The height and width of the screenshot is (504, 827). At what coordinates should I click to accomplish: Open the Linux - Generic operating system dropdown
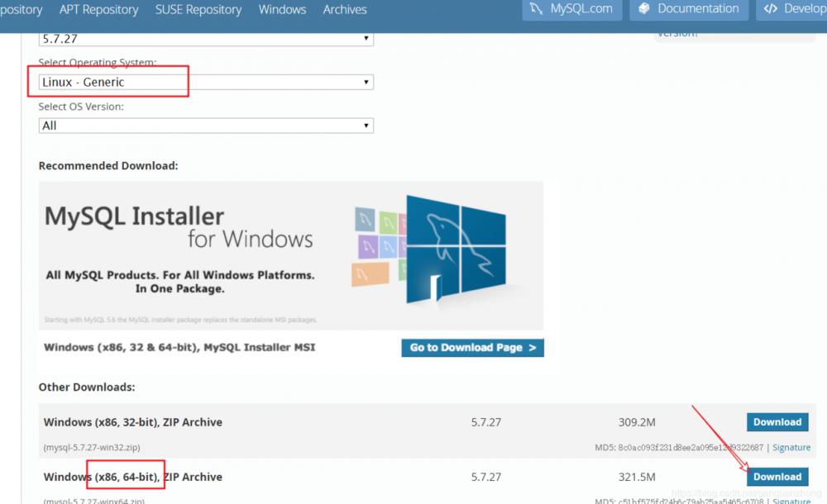[x=206, y=83]
